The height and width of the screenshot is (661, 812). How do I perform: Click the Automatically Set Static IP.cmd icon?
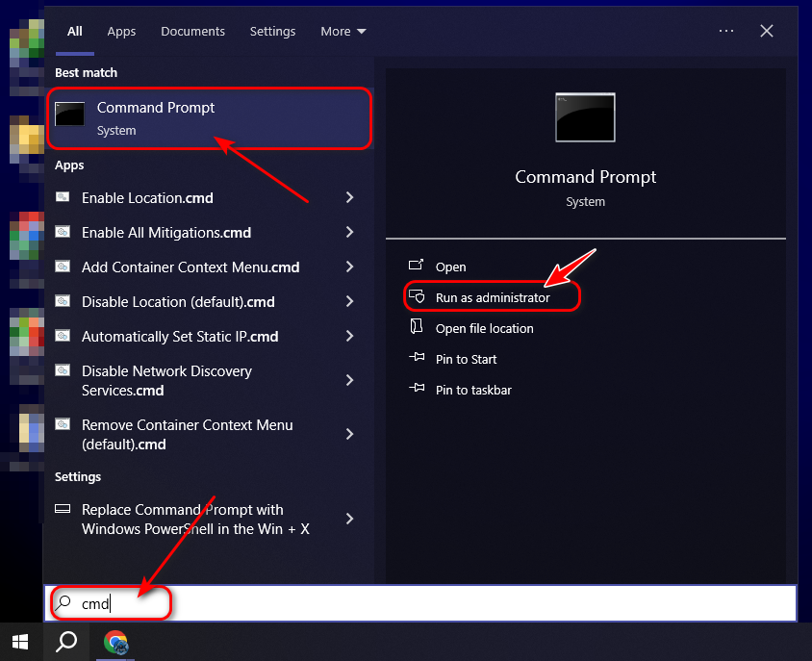pos(63,336)
